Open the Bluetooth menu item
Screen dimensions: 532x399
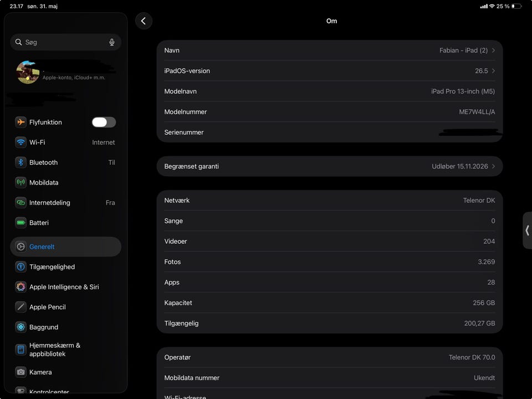tap(65, 162)
